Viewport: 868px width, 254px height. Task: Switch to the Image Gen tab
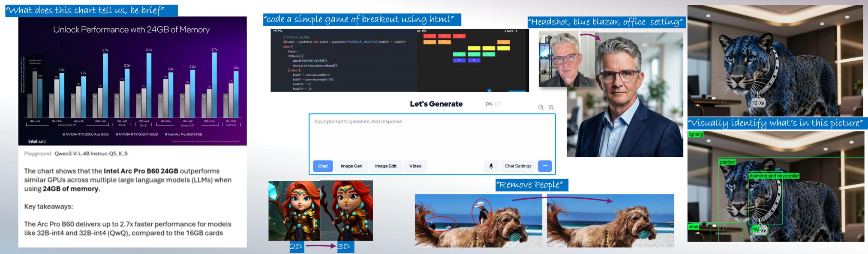coord(351,166)
